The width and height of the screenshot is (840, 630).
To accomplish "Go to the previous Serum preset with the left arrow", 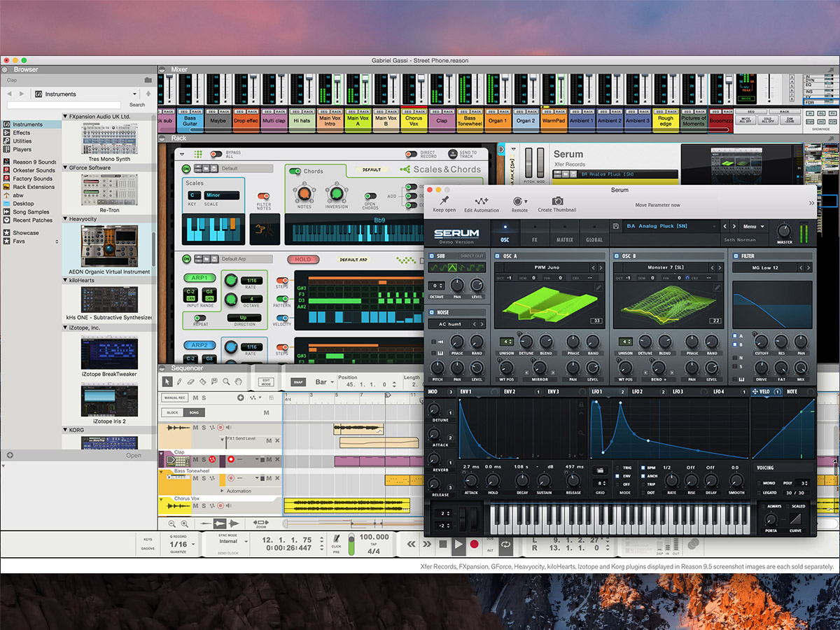I will tap(725, 226).
